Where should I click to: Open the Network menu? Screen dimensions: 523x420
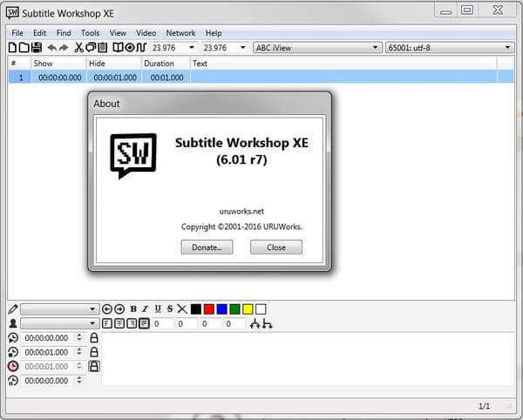(180, 33)
